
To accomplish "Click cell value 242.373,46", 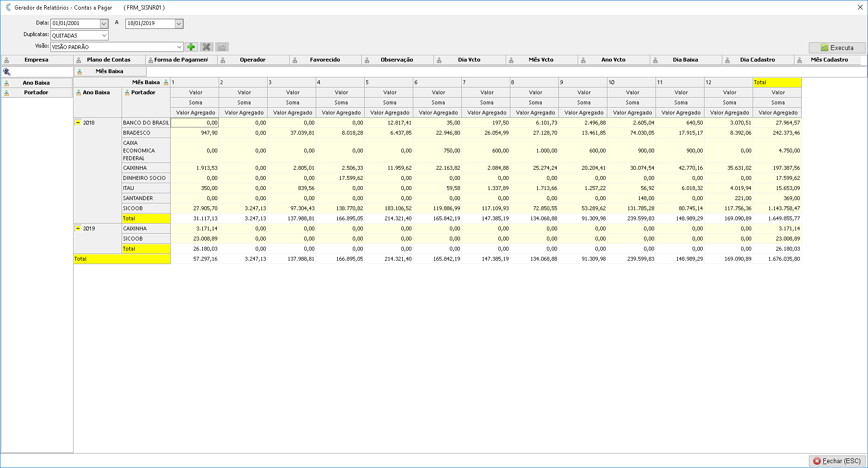I will point(777,133).
